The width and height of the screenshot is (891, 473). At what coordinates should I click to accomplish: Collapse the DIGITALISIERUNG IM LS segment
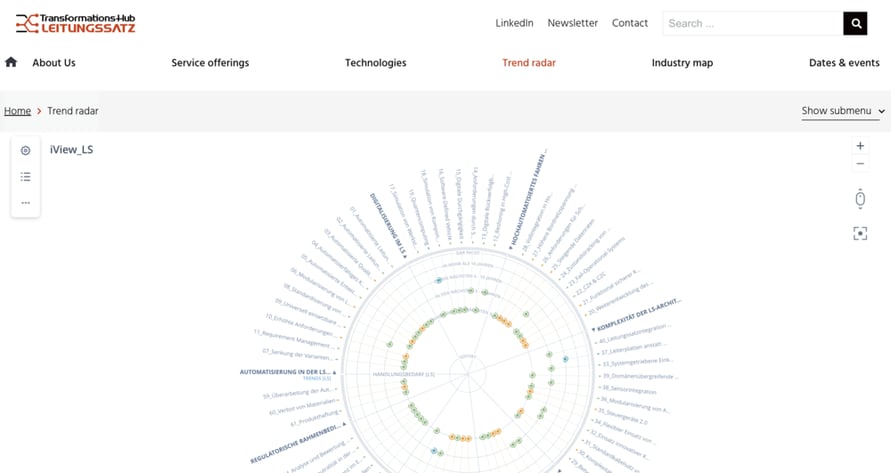click(x=389, y=226)
